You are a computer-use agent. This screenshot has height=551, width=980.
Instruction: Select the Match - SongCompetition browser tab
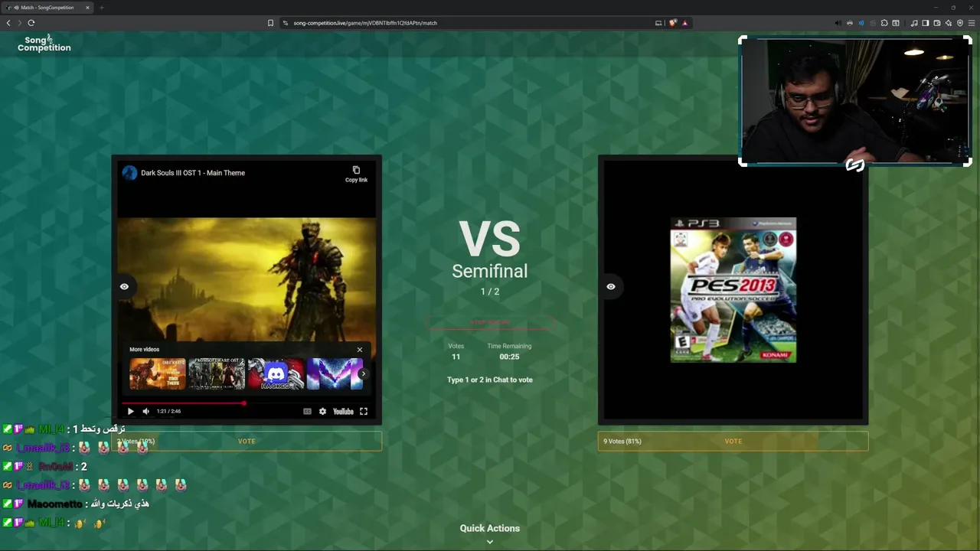47,8
